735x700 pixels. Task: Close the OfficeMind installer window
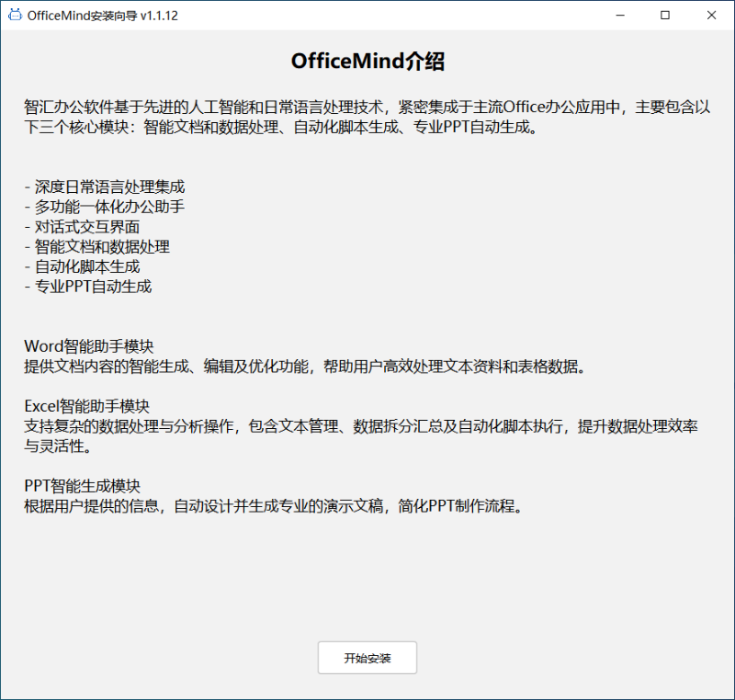coord(711,16)
